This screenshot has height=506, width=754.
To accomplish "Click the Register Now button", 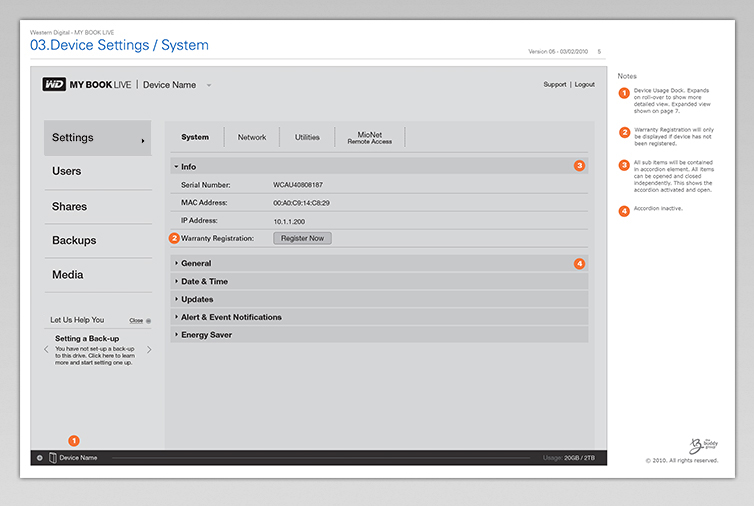I will coord(302,238).
